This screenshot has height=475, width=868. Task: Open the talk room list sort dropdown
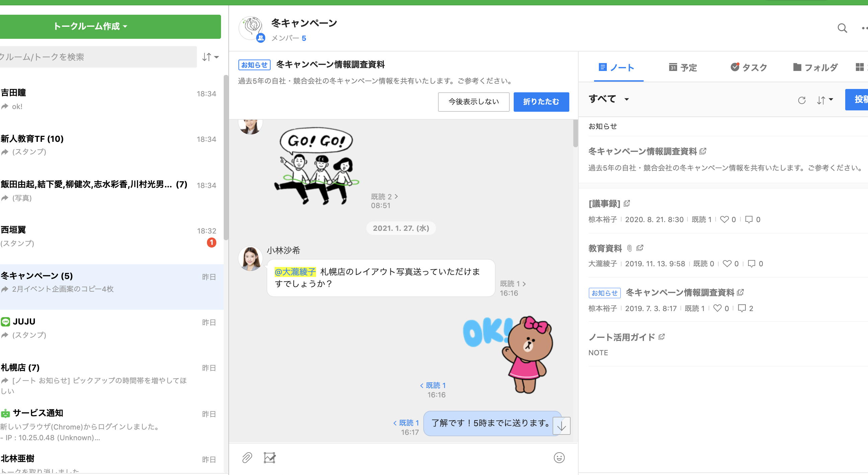coord(210,57)
